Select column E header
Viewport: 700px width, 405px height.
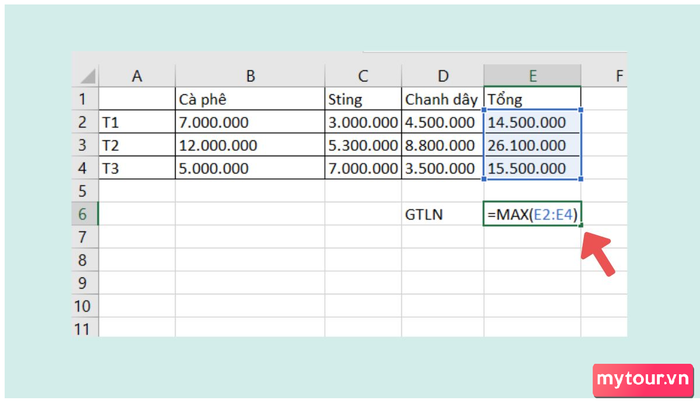point(533,76)
